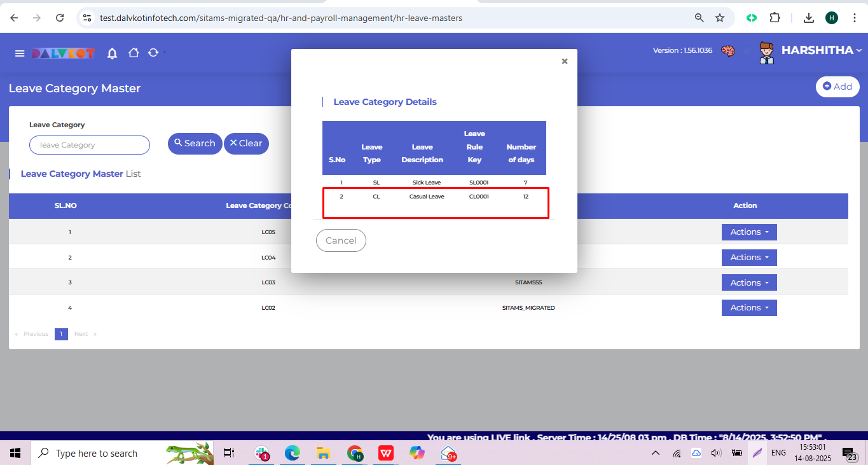Viewport: 868px width, 465px height.
Task: Open browser downloads icon
Action: pyautogui.click(x=808, y=18)
